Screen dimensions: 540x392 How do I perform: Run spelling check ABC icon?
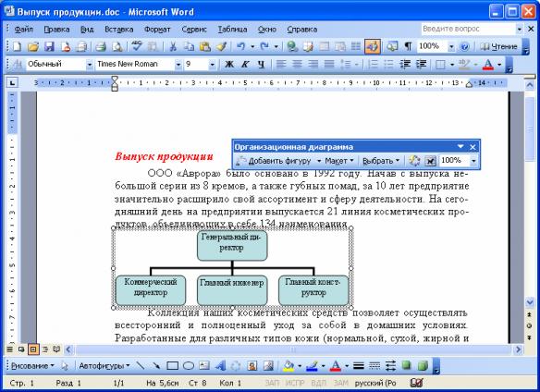point(137,46)
